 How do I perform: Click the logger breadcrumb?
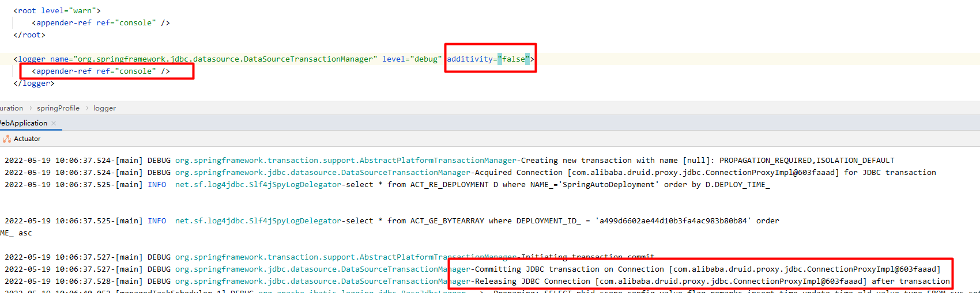click(104, 108)
